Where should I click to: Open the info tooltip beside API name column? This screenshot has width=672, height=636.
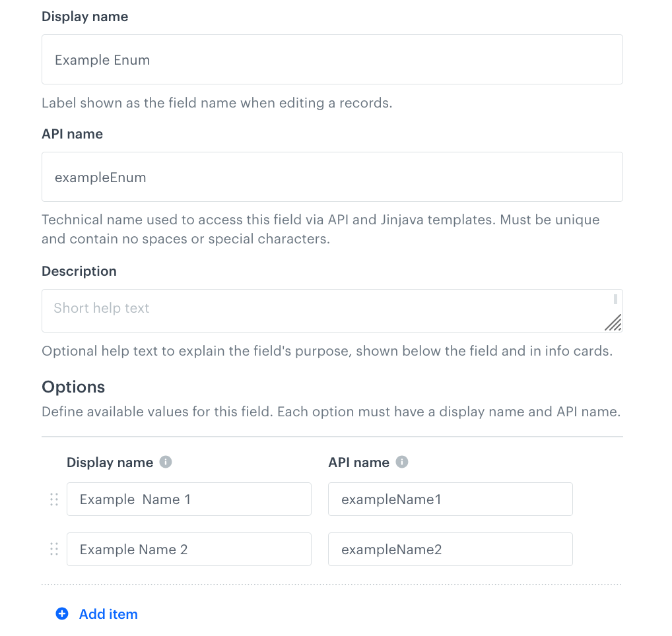pyautogui.click(x=401, y=462)
